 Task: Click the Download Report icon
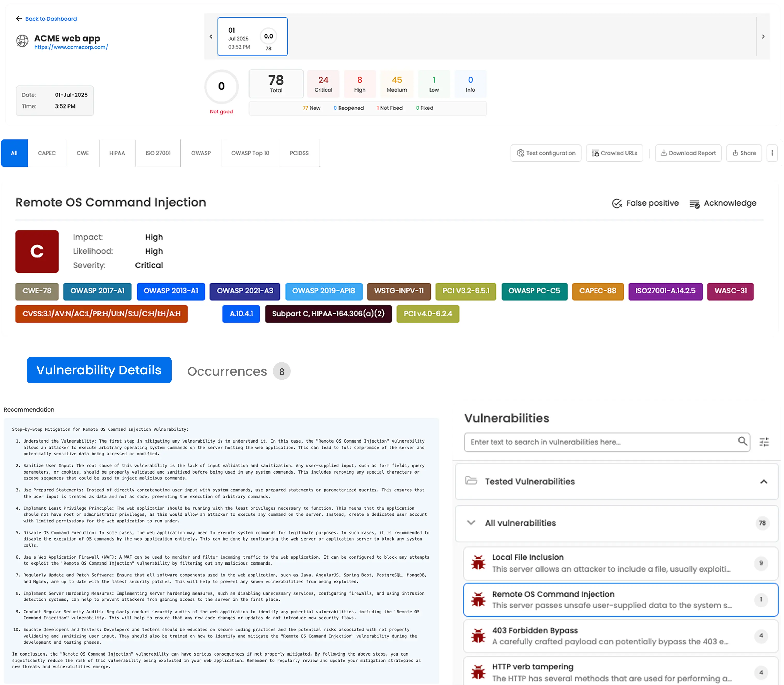pyautogui.click(x=664, y=153)
